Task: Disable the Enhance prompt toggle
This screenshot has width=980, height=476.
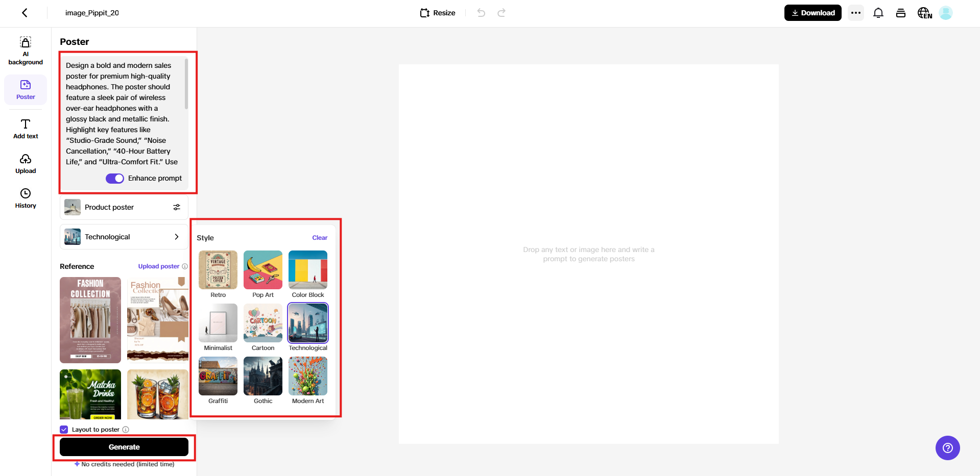Action: point(115,178)
